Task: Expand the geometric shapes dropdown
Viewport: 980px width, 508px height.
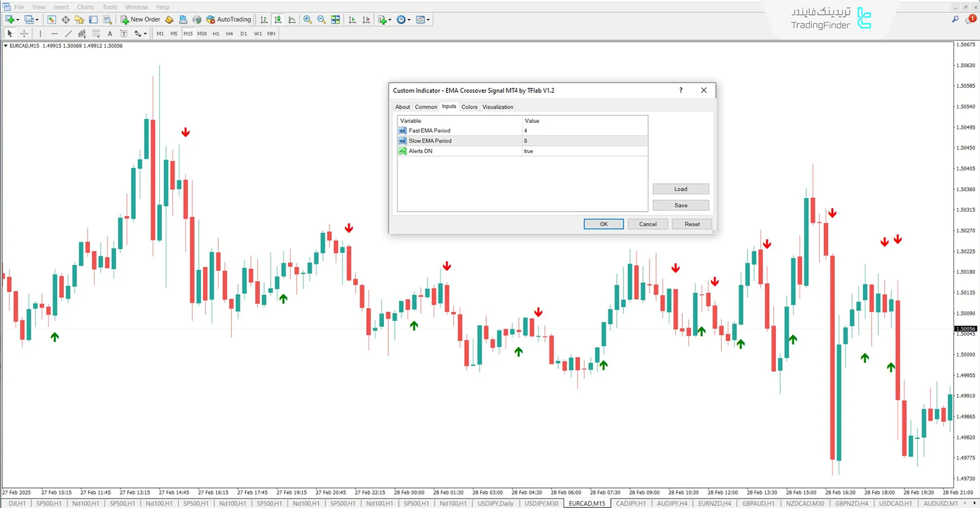Action: (144, 33)
